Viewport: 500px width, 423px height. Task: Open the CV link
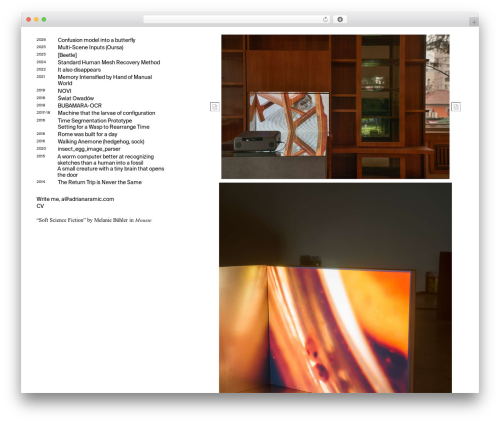point(40,206)
